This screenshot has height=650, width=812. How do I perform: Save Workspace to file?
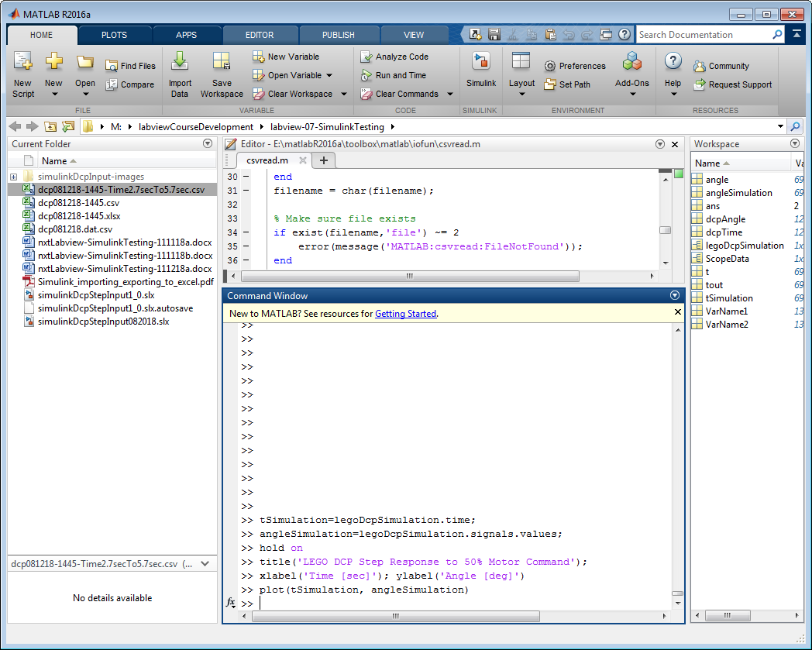222,74
